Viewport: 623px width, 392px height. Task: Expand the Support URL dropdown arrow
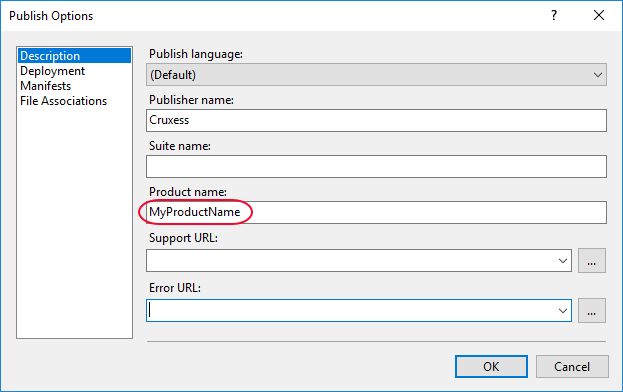coord(563,261)
